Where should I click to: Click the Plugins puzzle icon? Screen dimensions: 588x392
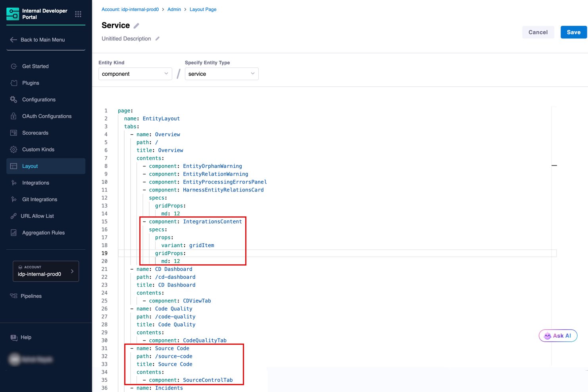click(14, 83)
